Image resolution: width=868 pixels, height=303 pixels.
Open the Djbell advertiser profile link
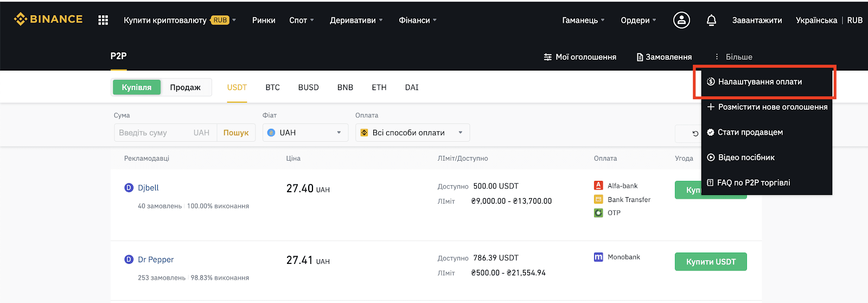pos(148,188)
